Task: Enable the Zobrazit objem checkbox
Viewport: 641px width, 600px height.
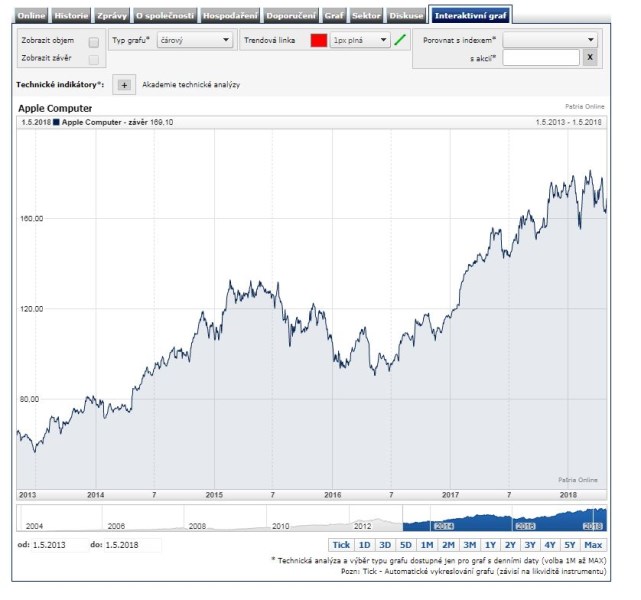Action: 93,42
